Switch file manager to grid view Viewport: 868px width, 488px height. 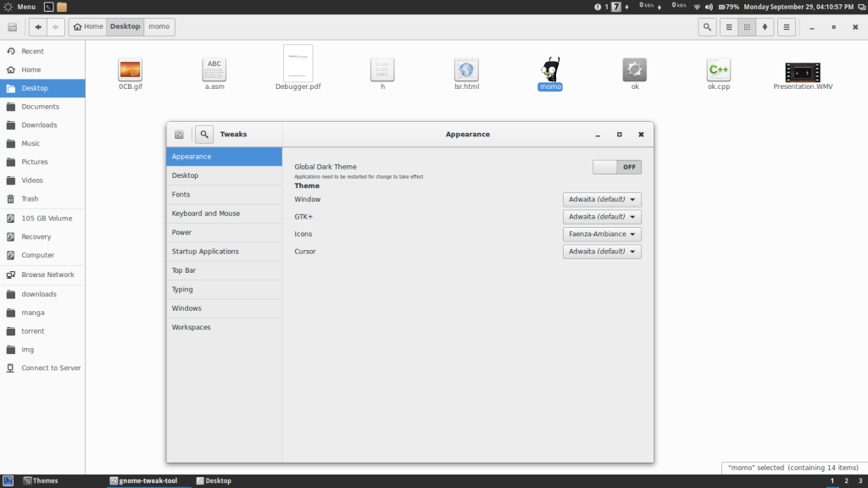(x=747, y=27)
